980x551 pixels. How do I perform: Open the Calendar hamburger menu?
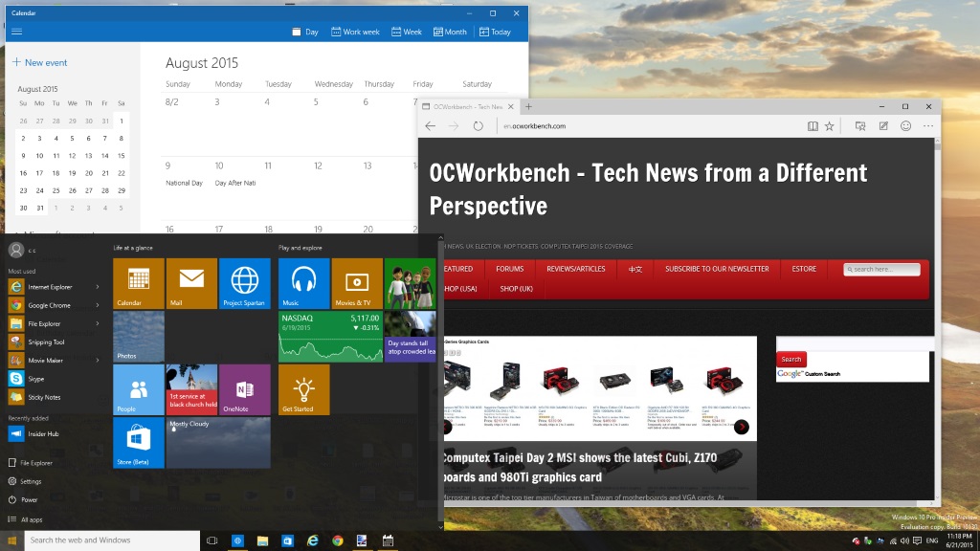(17, 32)
